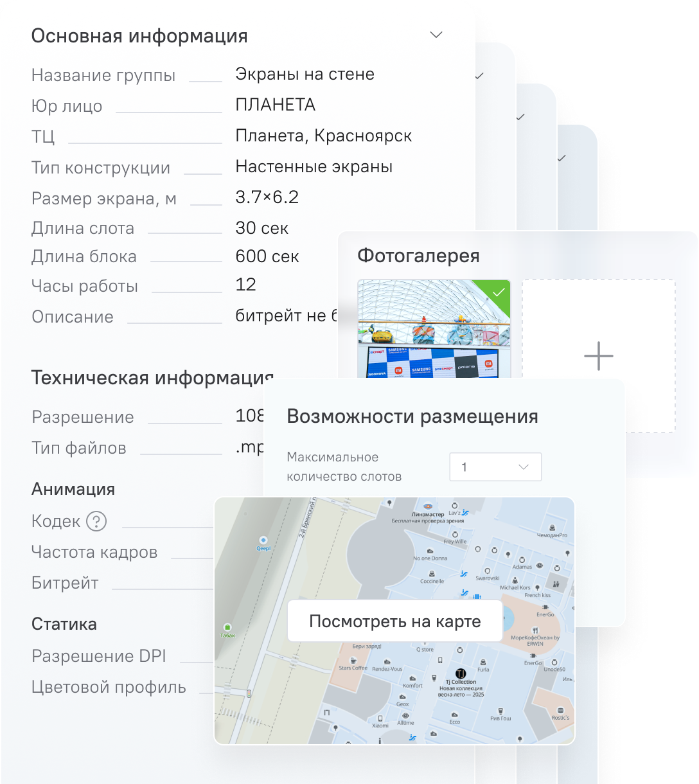Click the Stars Coffee cup icon on map
Screen dimensions: 699x784
353,659
